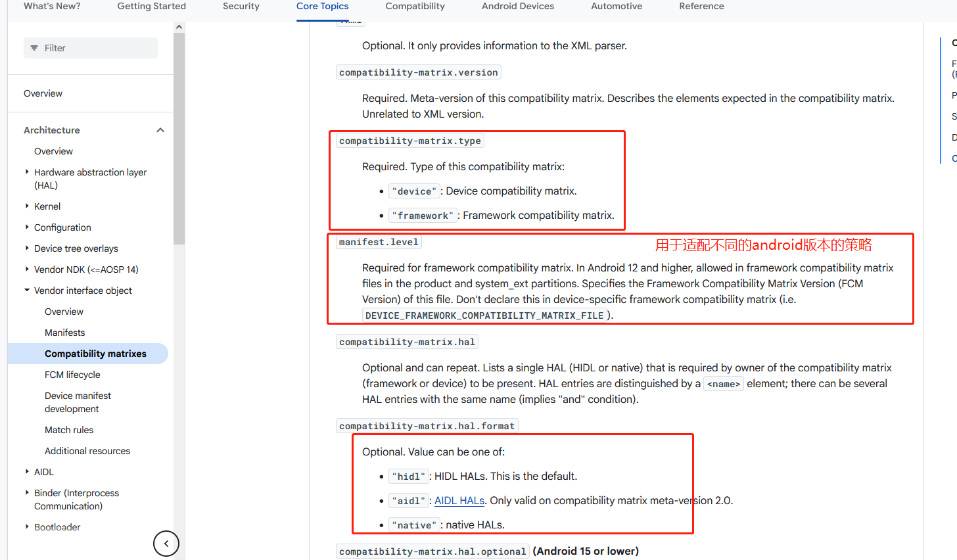957x560 pixels.
Task: Click compatibility-matrix.version code label
Action: tap(418, 72)
